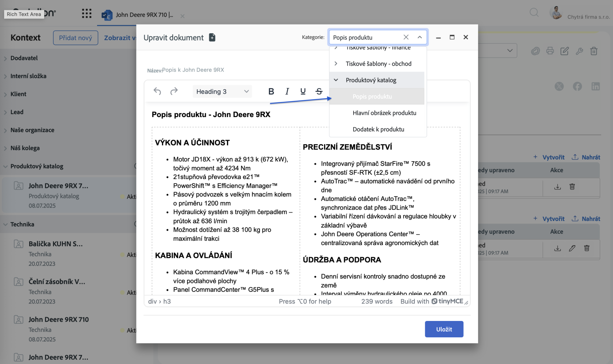The height and width of the screenshot is (364, 613).
Task: Click the edit record icon in toolbar
Action: pyautogui.click(x=564, y=51)
